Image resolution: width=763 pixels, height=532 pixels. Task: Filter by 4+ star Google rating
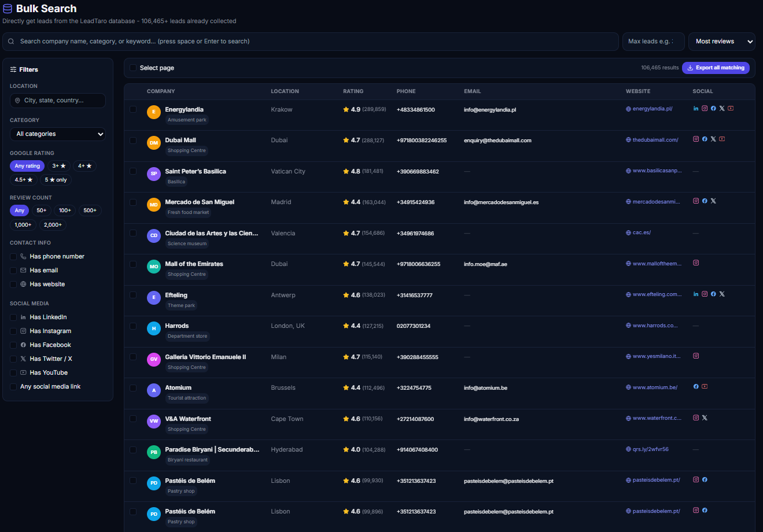click(85, 166)
